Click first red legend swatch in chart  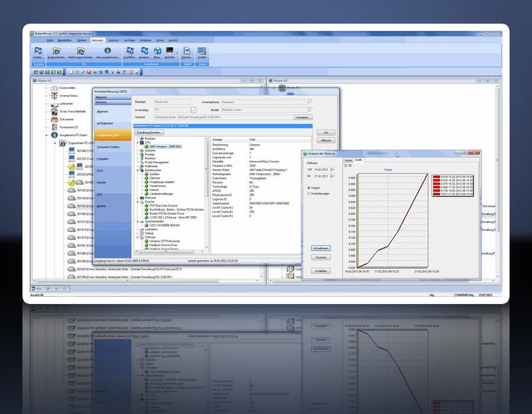point(436,177)
